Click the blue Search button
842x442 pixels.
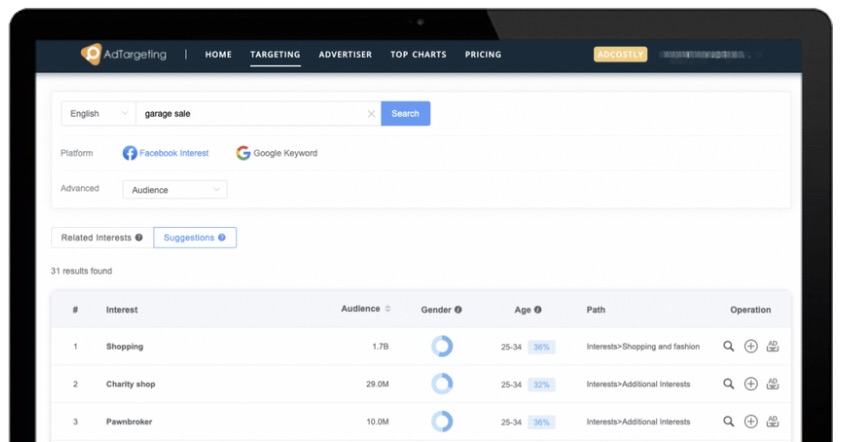(x=405, y=114)
